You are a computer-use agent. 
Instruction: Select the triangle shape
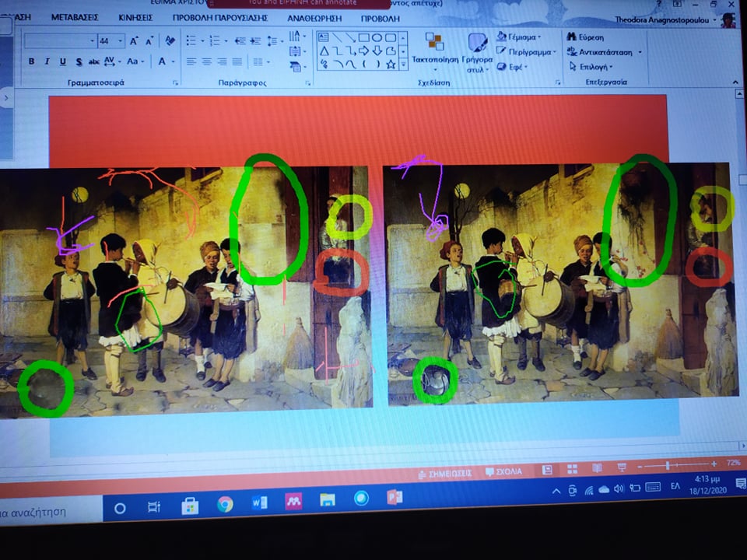[x=324, y=51]
